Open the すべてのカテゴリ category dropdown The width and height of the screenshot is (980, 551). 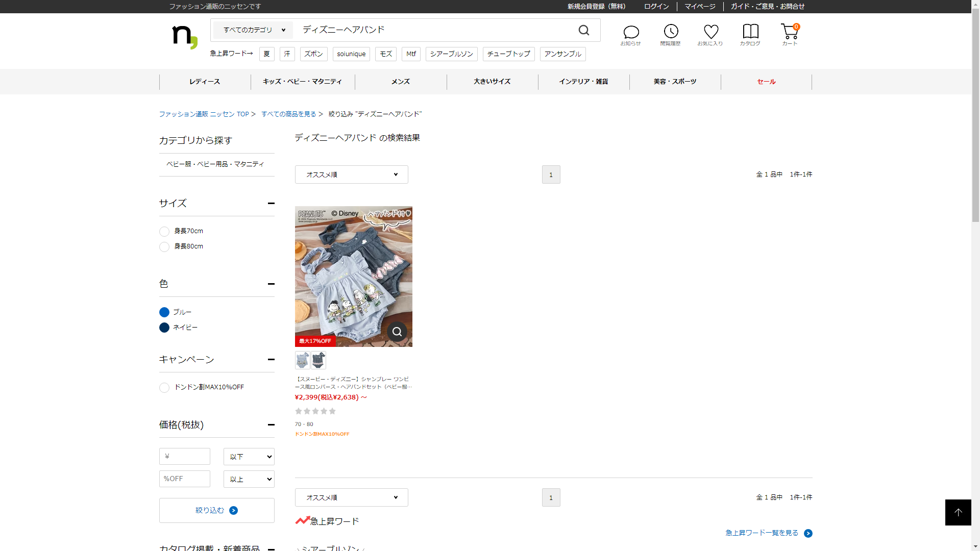pos(253,30)
